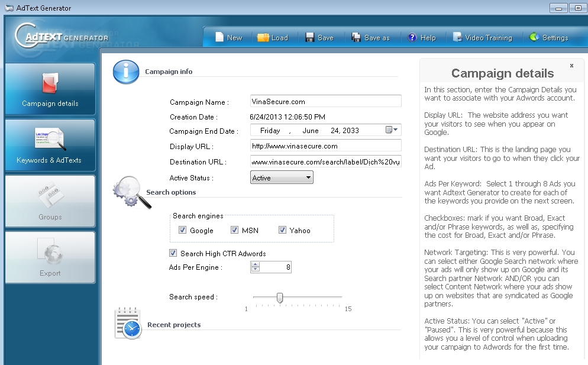Click the Campaign details help heading
Viewport: 588px width, 365px height.
point(502,73)
